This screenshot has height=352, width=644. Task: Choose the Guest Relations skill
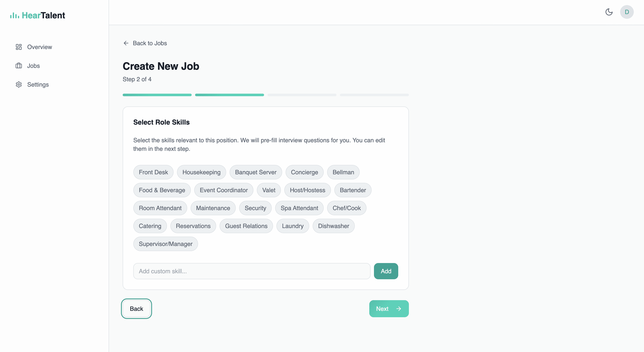tap(246, 226)
